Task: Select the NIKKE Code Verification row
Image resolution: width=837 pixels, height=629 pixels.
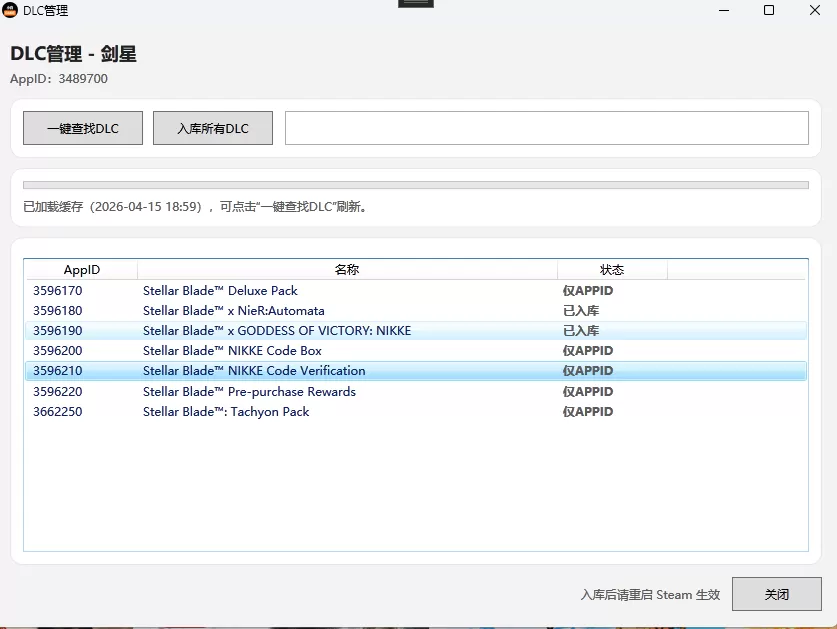Action: (254, 371)
